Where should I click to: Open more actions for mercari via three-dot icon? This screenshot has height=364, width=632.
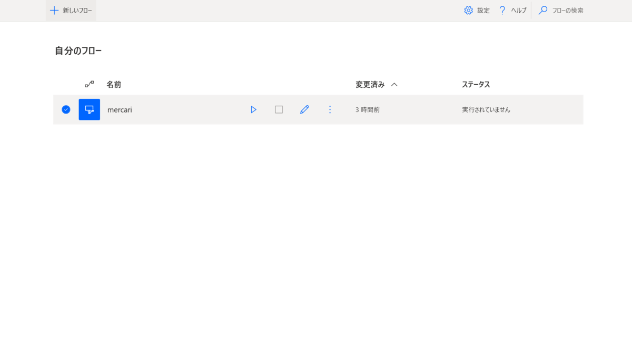[x=330, y=109]
